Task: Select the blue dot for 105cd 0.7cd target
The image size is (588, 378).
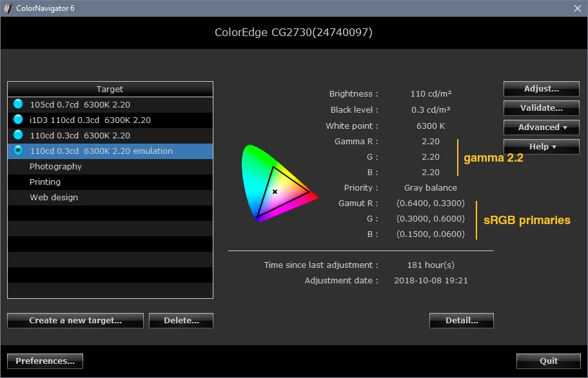Action: [x=18, y=104]
